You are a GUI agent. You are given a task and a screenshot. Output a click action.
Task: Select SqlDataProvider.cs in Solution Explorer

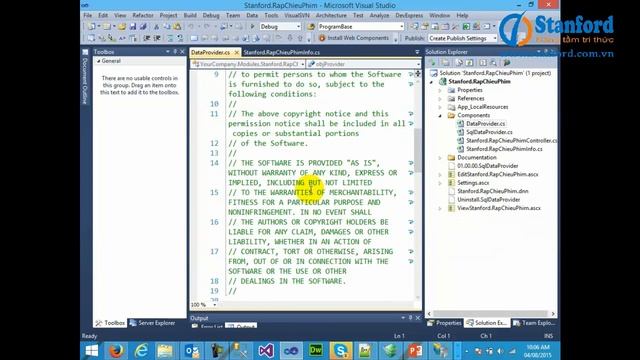tap(489, 132)
